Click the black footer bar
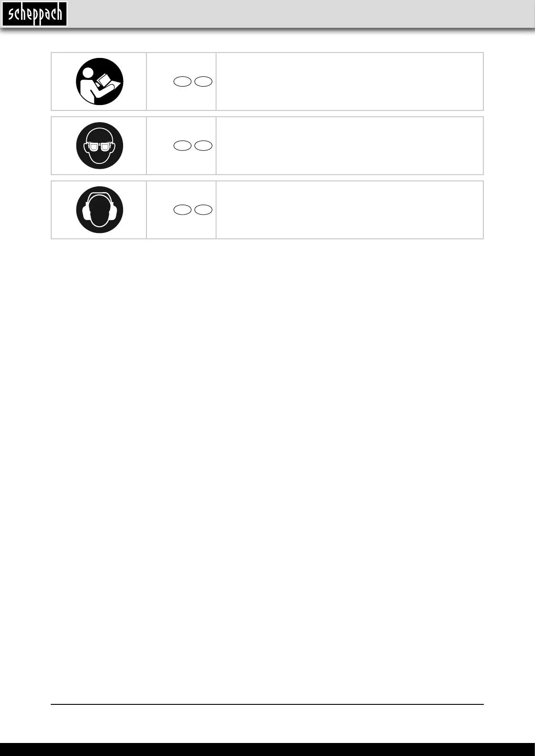Image resolution: width=535 pixels, height=756 pixels. 267,749
